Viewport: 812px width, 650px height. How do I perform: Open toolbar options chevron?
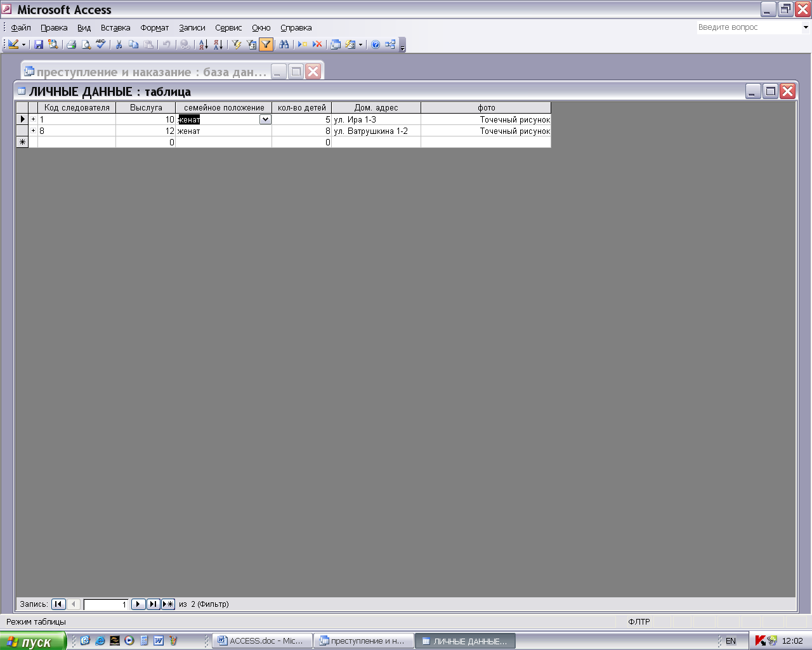402,45
